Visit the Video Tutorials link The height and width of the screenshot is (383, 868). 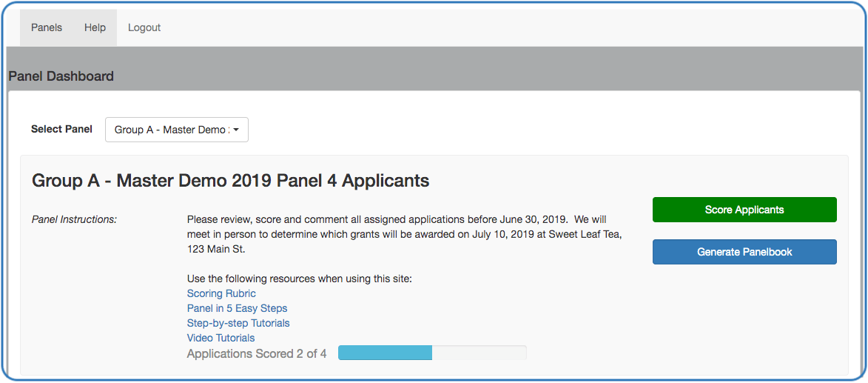point(221,338)
